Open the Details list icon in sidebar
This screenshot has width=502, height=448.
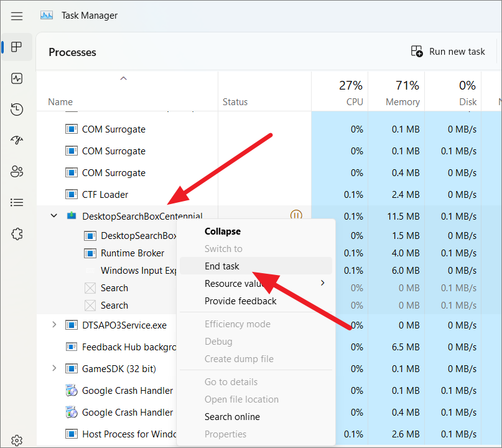(17, 203)
